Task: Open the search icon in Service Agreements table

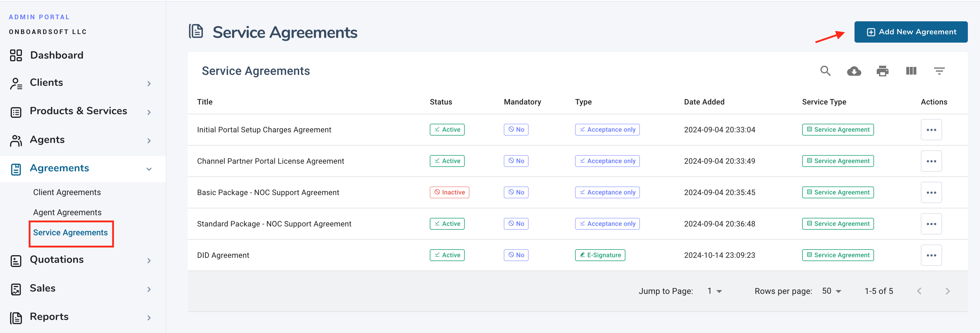Action: pos(825,71)
